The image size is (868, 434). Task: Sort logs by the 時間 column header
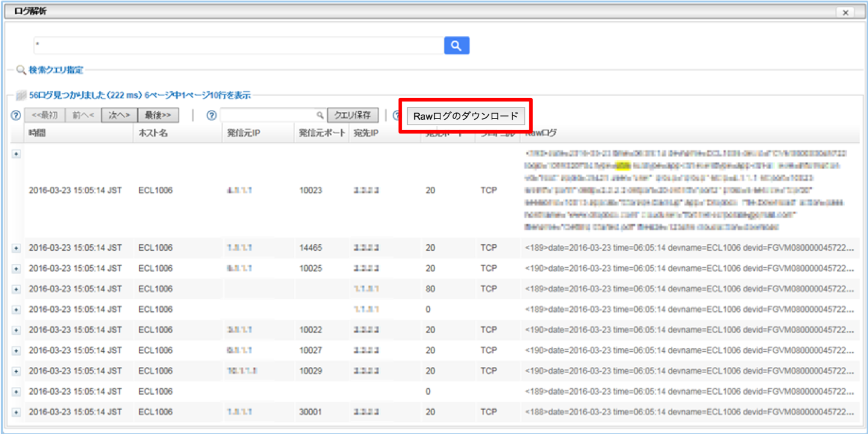[x=38, y=133]
